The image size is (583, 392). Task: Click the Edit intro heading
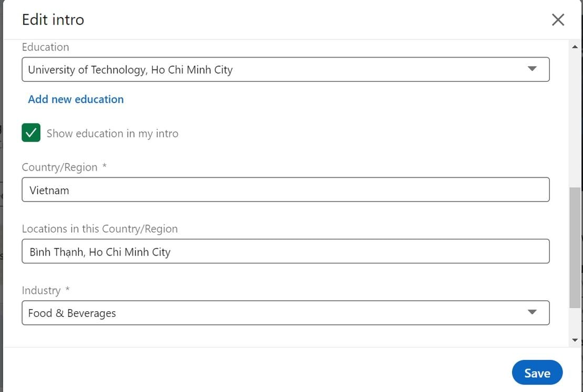[53, 20]
